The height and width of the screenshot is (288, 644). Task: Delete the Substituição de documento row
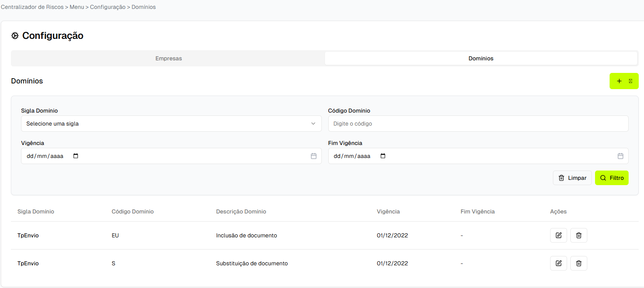pos(578,263)
